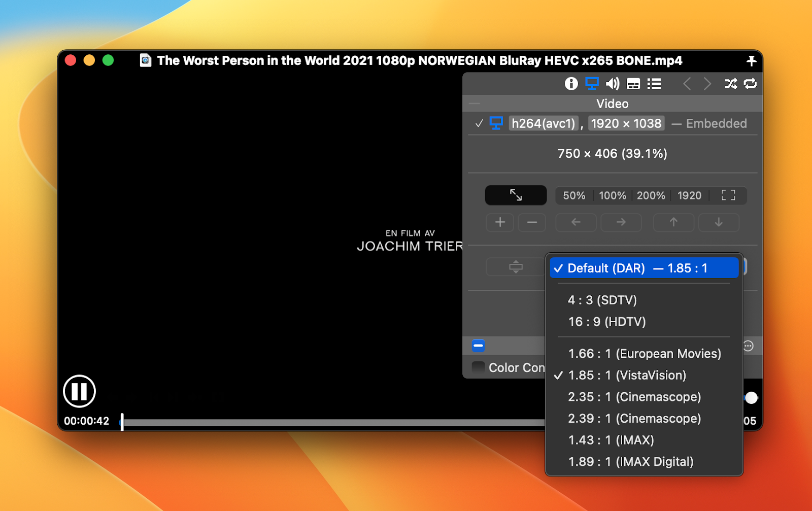
Task: Go to previous item chevron
Action: 687,84
